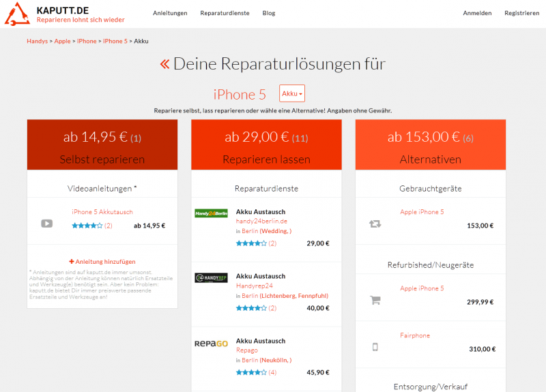Screen dimensions: 546x392
Task: Click star rating of iPhone 5 Akkutausch
Action: click(87, 226)
